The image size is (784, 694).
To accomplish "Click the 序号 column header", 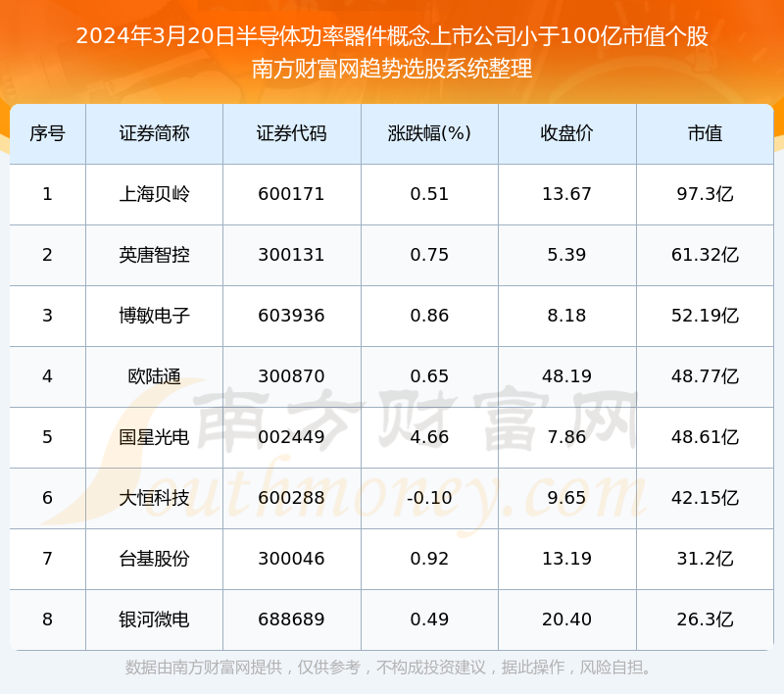I will [x=47, y=133].
